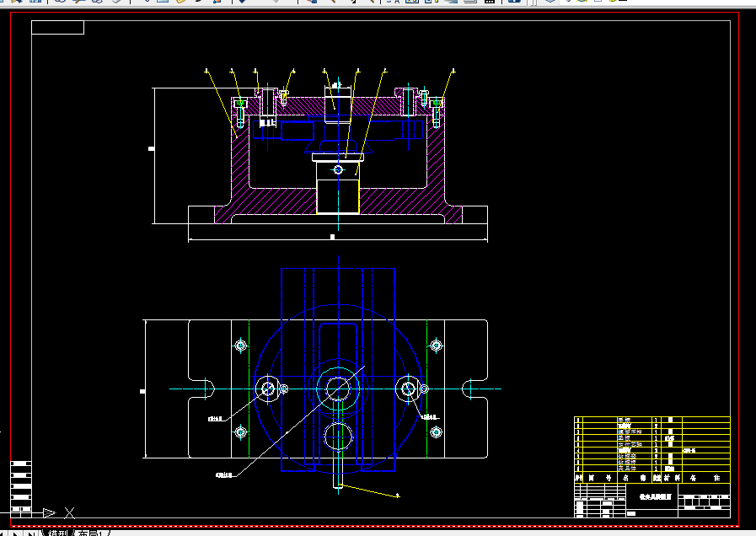Select the right drill bushing circle in plan view
The height and width of the screenshot is (536, 756).
tap(408, 389)
